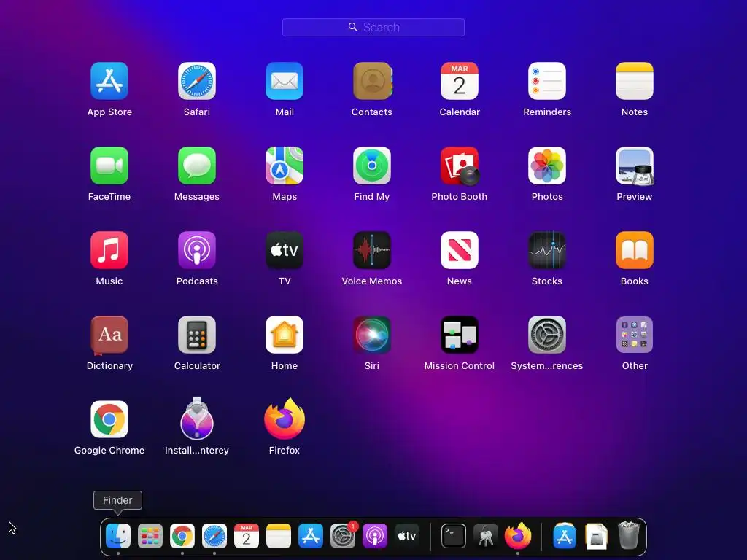The width and height of the screenshot is (747, 560).
Task: Open Safari from the Dock
Action: pos(214,536)
